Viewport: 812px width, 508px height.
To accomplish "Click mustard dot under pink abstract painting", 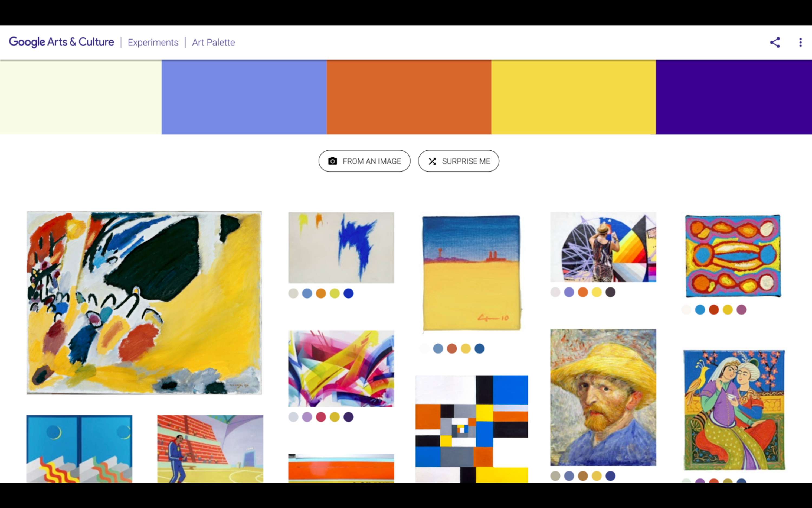I will pyautogui.click(x=335, y=417).
